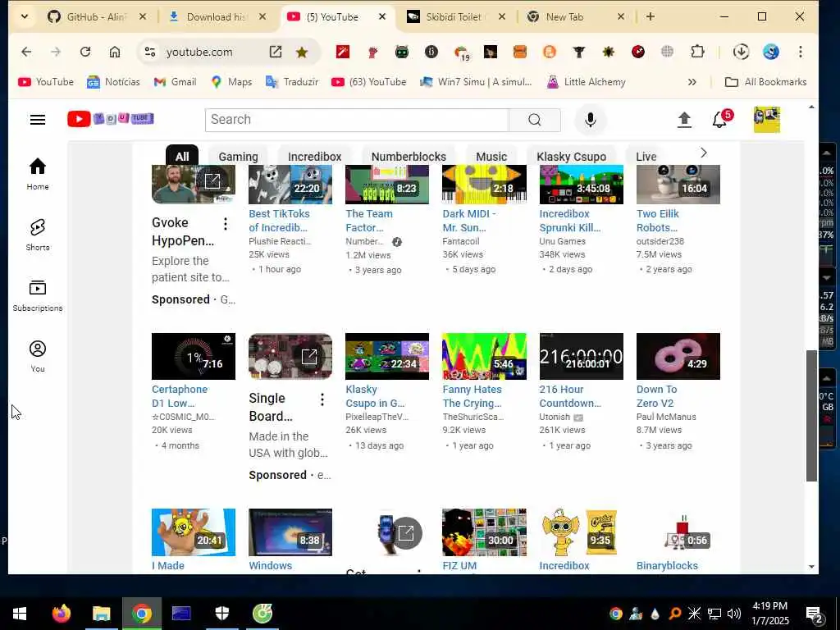
Task: Open Dark MIDI Mr. Sun thumbnail
Action: [484, 185]
